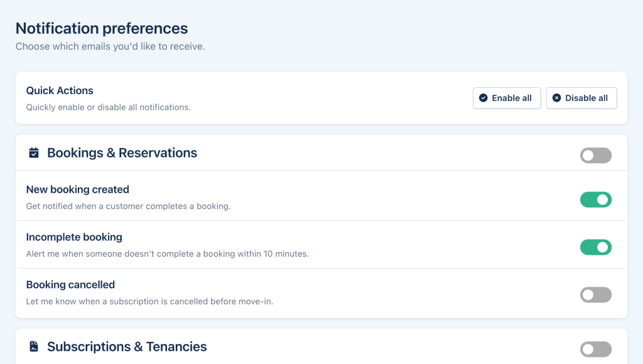Select the Subscriptions & Tenancies section title
Viewport: 643px width, 364px height.
[x=127, y=347]
